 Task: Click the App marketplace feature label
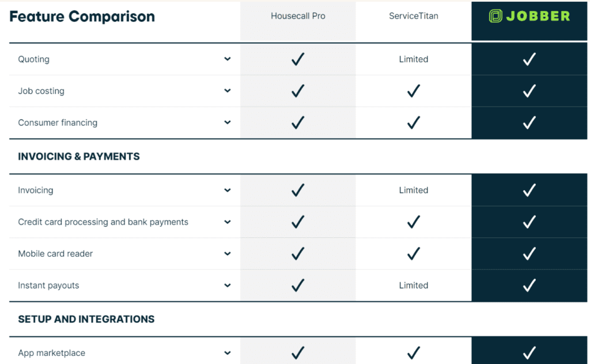pyautogui.click(x=51, y=353)
